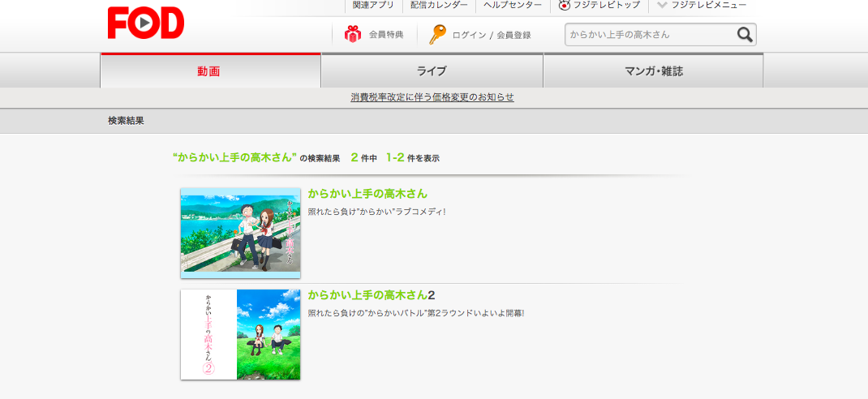
Task: Open the からかい上手の高木さん season 1 thumbnail
Action: point(240,233)
